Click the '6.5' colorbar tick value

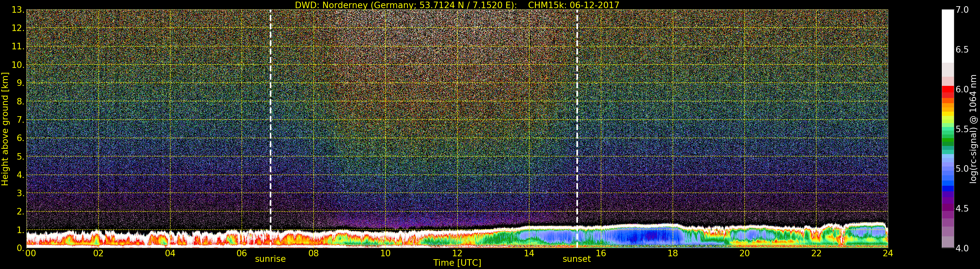[962, 50]
